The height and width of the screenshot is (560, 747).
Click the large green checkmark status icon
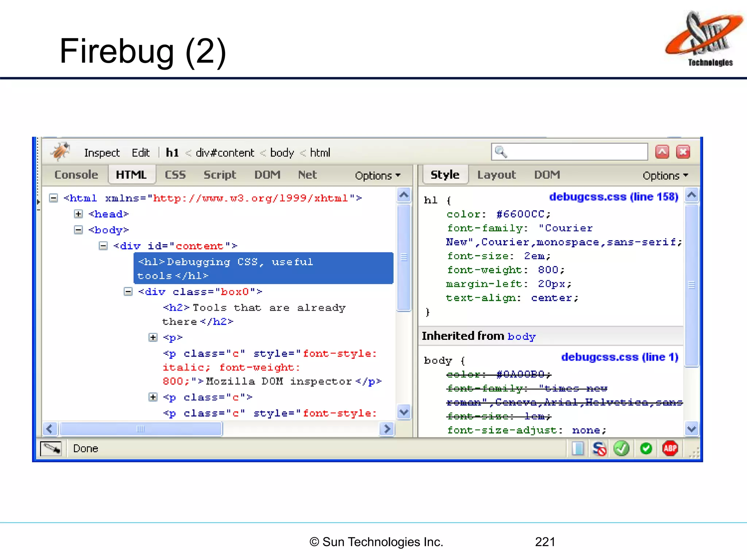click(622, 448)
